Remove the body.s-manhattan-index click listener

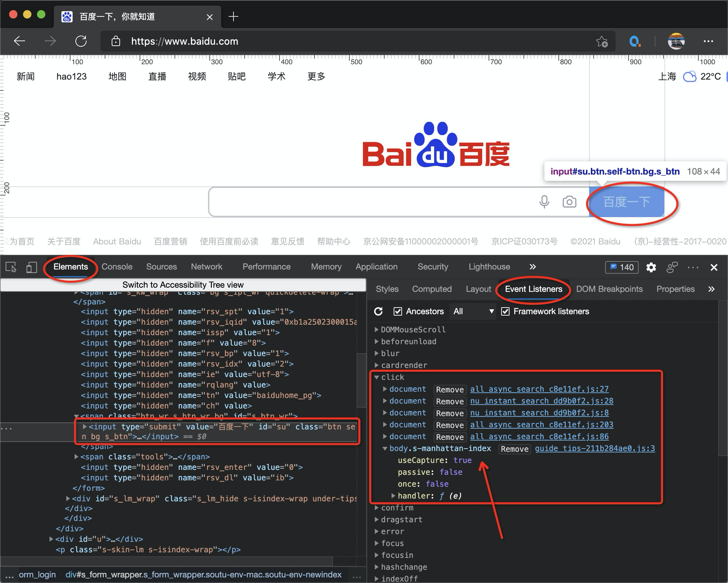tap(514, 449)
